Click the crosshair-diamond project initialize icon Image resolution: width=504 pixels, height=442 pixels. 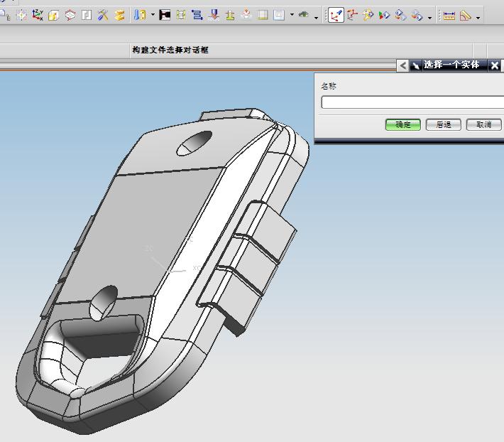coord(21,15)
